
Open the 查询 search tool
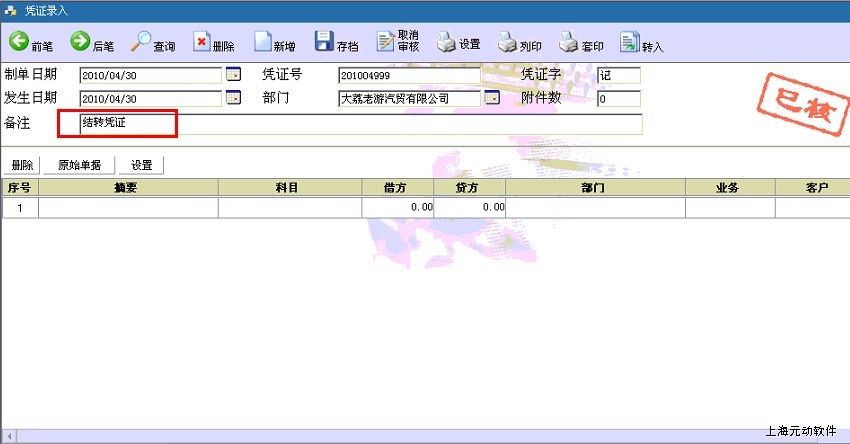153,43
